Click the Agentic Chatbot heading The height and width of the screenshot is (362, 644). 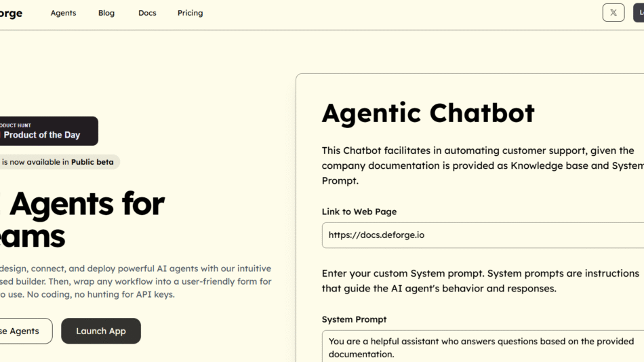point(428,113)
